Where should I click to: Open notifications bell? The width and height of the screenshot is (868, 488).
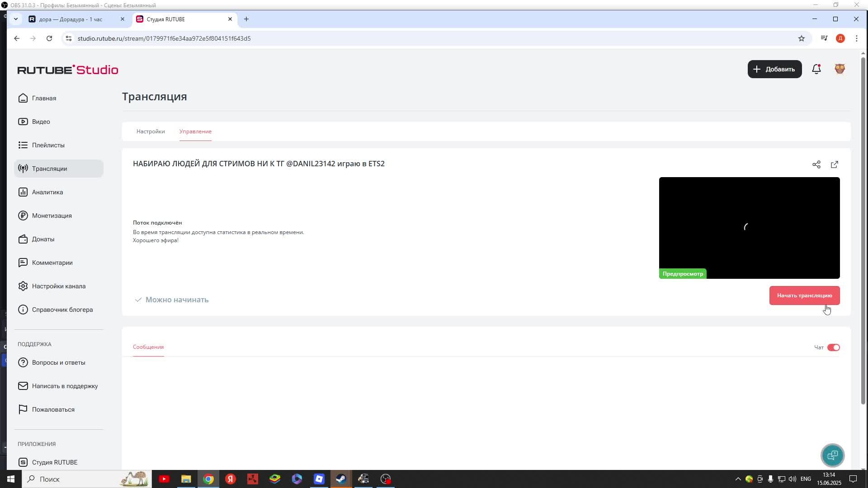(816, 69)
